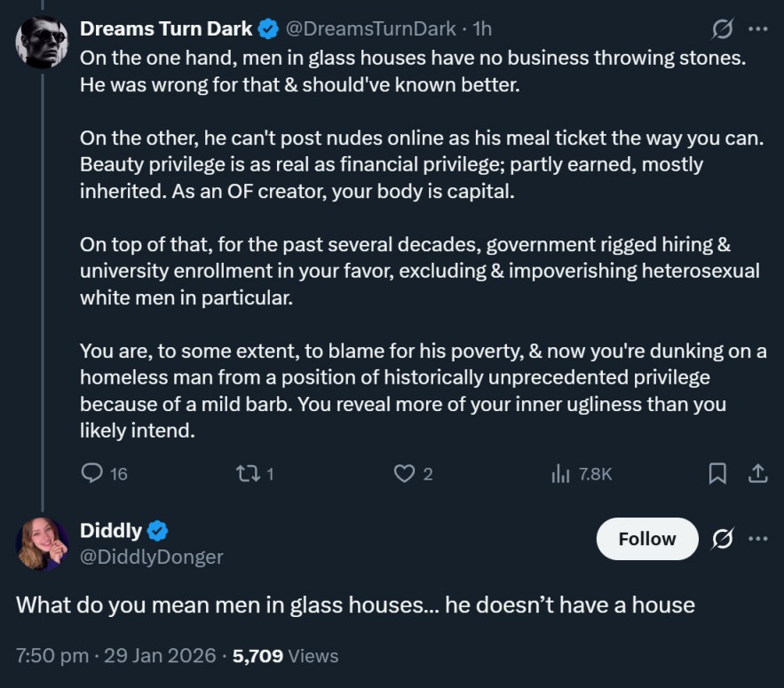Click Grok icon on Dreams Turn Dark post
This screenshot has width=784, height=688.
722,29
